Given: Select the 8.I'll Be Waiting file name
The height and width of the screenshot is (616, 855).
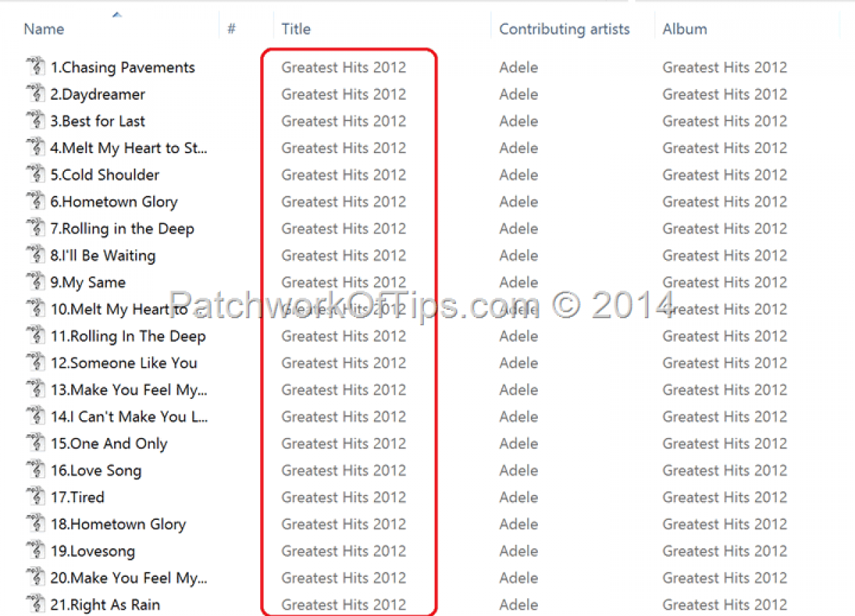Looking at the screenshot, I should 103,256.
